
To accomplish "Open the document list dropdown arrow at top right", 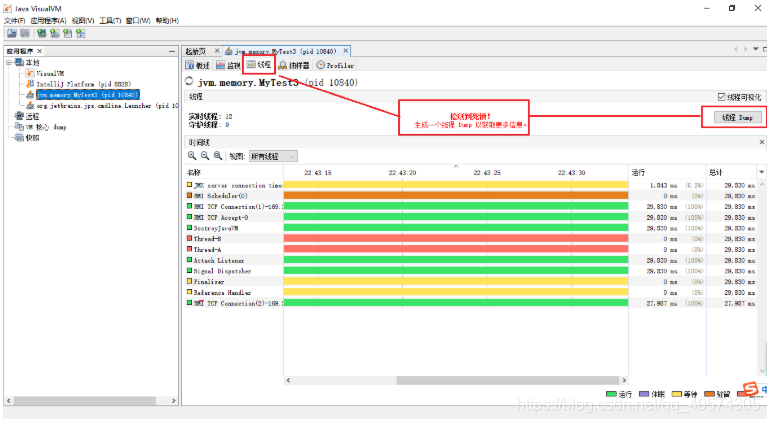I will (x=756, y=49).
